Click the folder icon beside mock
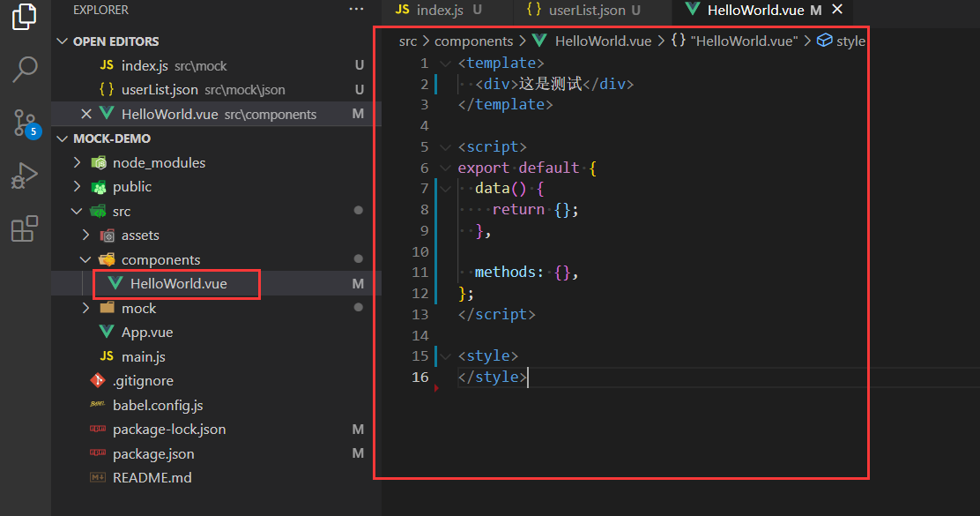Screen dimensions: 980x516 tap(108, 308)
